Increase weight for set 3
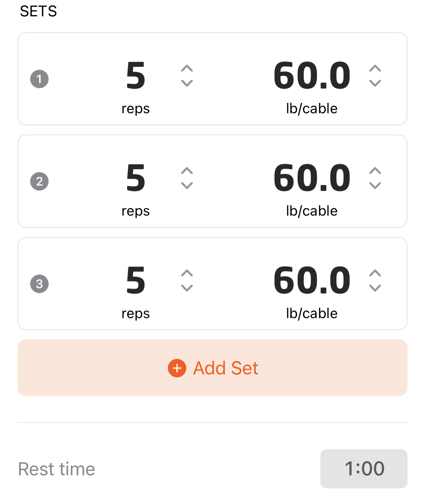This screenshot has width=425, height=504. pos(375,273)
